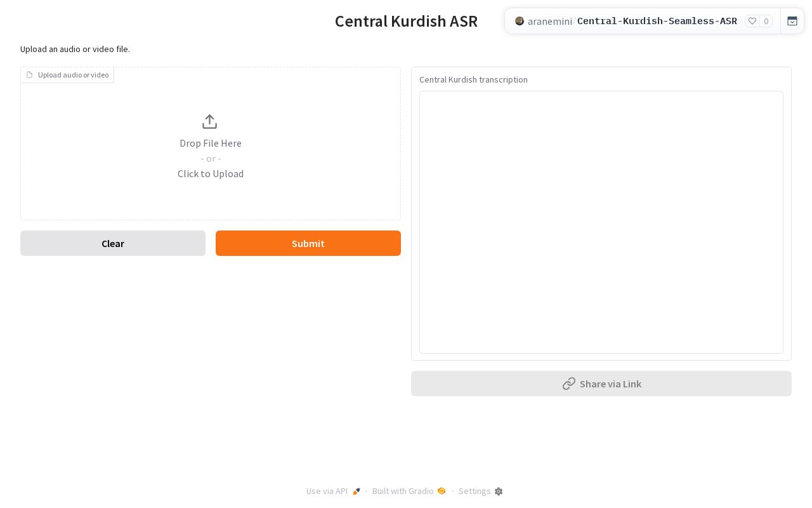Submit the uploaded file for transcription
The width and height of the screenshot is (812, 508).
(308, 243)
